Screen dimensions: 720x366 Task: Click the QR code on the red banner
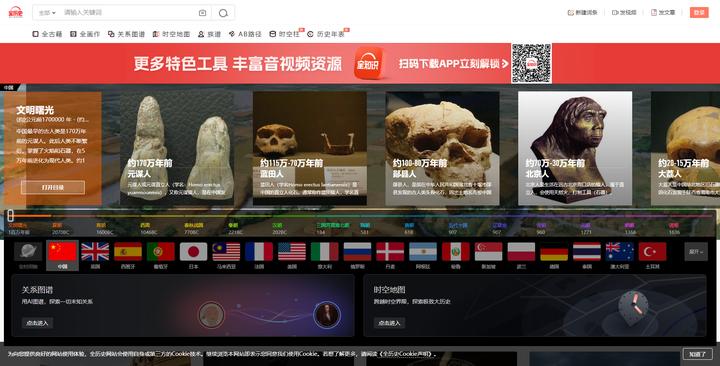tap(531, 63)
